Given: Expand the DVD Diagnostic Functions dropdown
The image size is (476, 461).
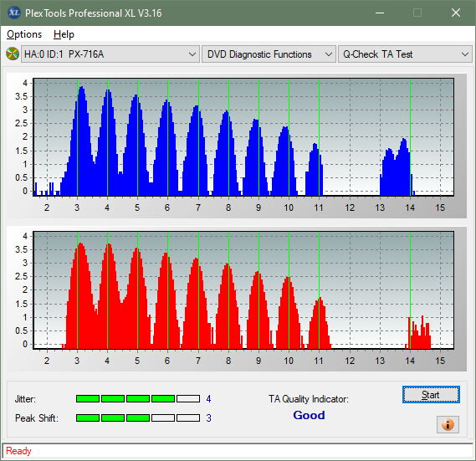Looking at the screenshot, I should [x=269, y=54].
